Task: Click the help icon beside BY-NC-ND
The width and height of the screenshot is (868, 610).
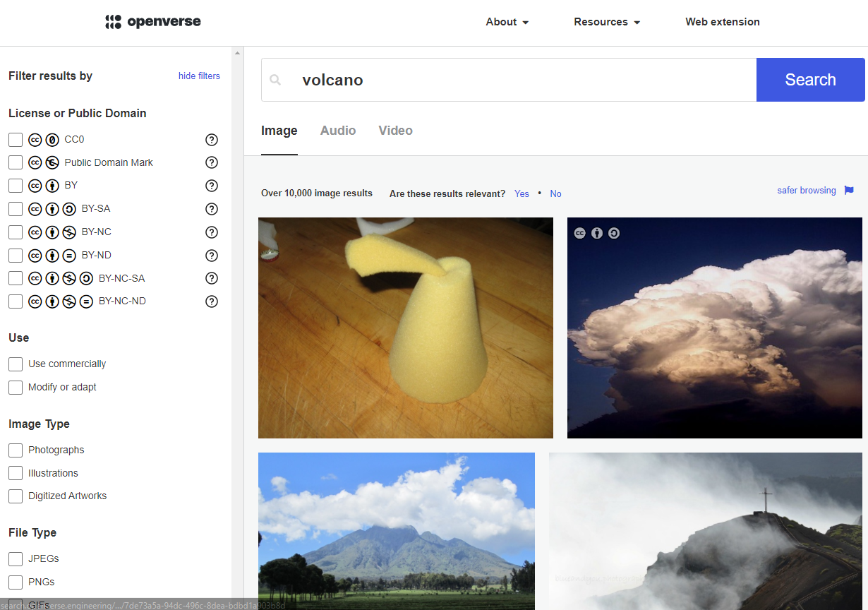Action: point(212,301)
